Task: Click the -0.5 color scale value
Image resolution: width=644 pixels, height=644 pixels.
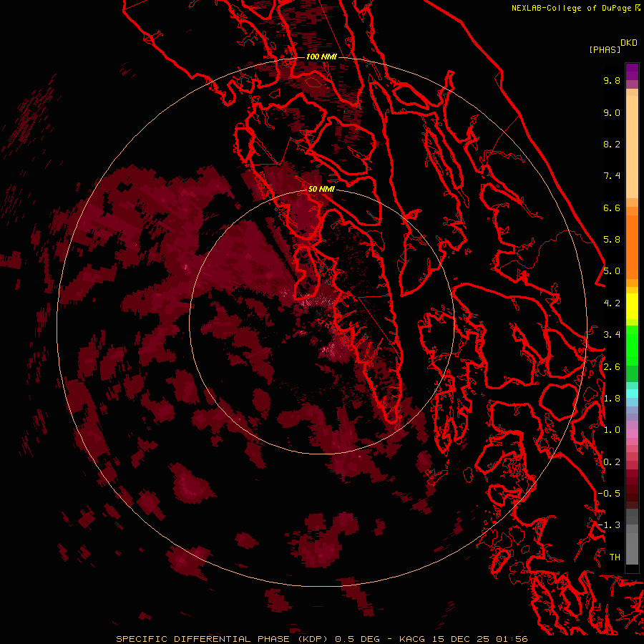Action: (609, 494)
